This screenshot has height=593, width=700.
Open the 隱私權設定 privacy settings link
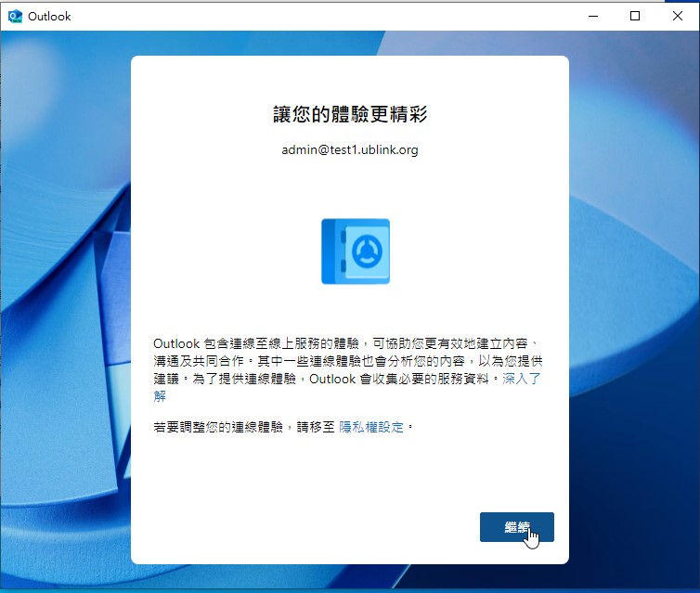(371, 427)
